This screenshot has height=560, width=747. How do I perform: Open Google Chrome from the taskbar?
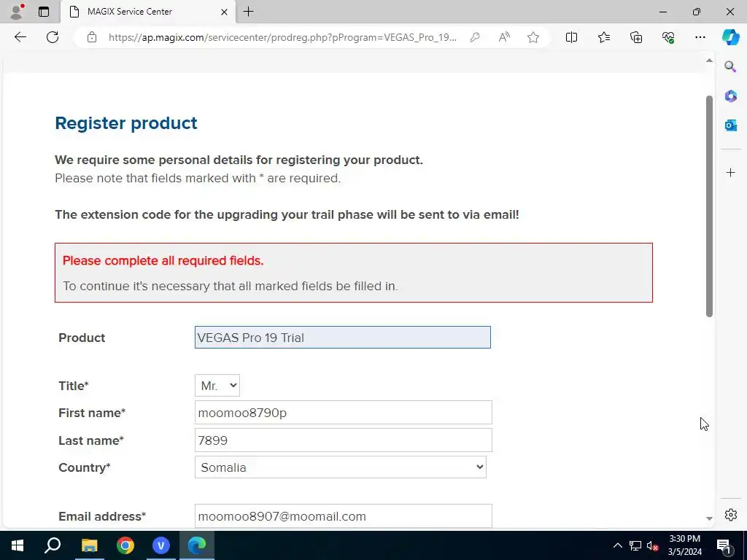point(125,545)
